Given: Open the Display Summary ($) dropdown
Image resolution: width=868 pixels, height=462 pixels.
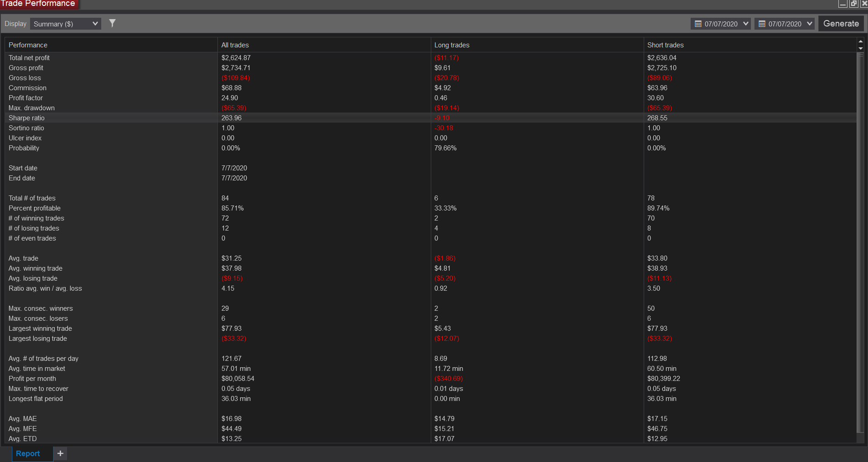Looking at the screenshot, I should coord(66,24).
